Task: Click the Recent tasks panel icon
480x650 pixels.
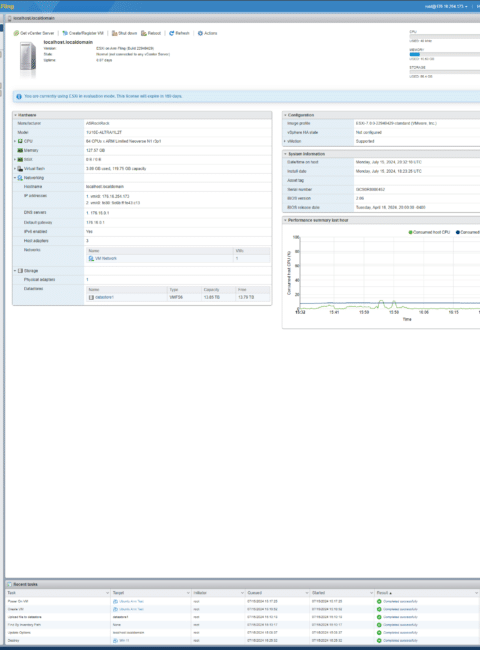Action: pos(9,585)
